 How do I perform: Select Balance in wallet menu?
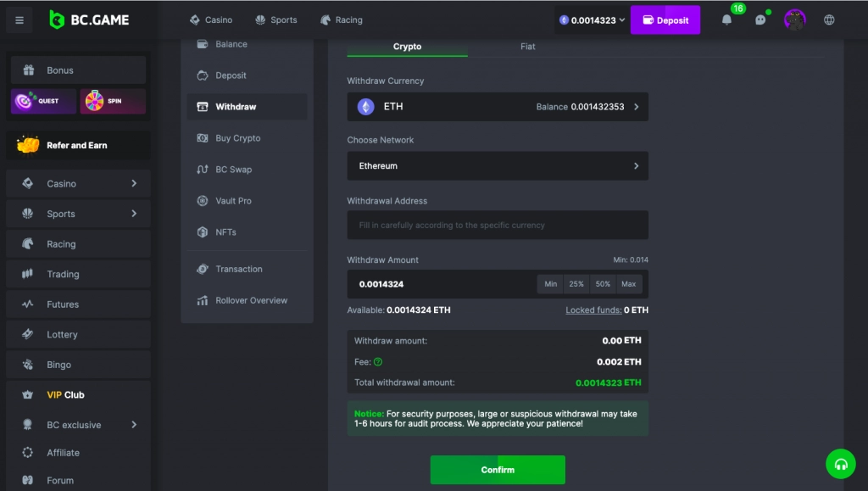(x=247, y=44)
